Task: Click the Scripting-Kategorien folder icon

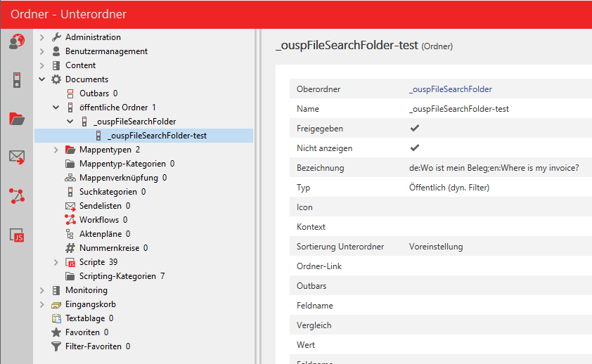Action: (70, 276)
